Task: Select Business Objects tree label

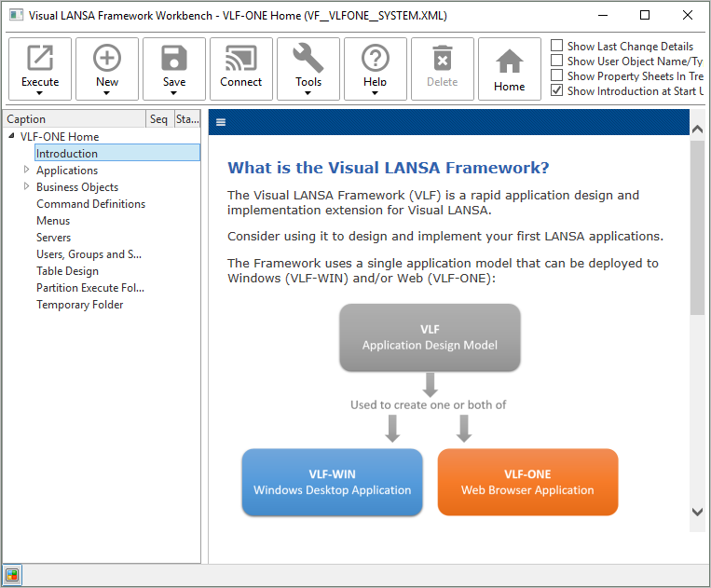Action: pyautogui.click(x=77, y=186)
